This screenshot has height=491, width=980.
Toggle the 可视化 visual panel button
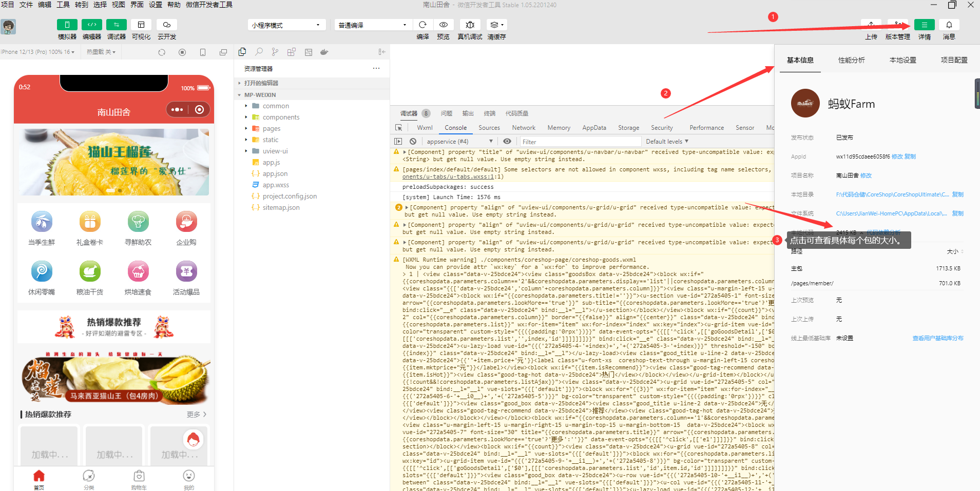[141, 25]
